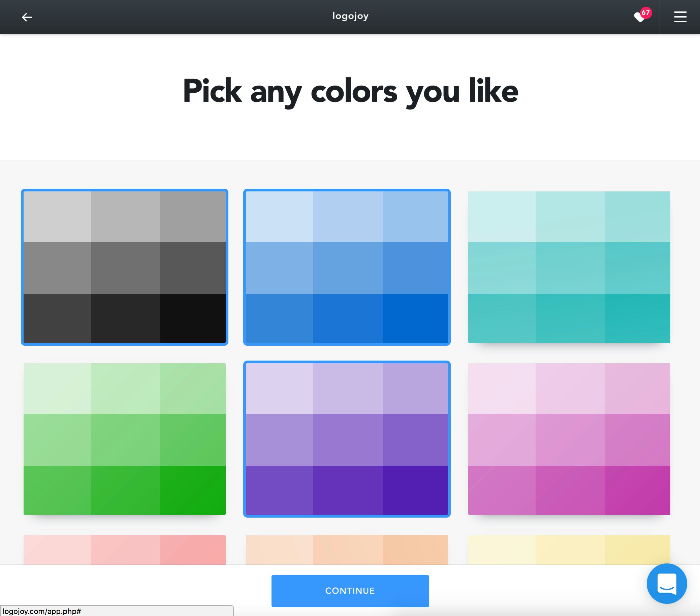
Task: Click the red 67 notification badge
Action: (x=645, y=13)
